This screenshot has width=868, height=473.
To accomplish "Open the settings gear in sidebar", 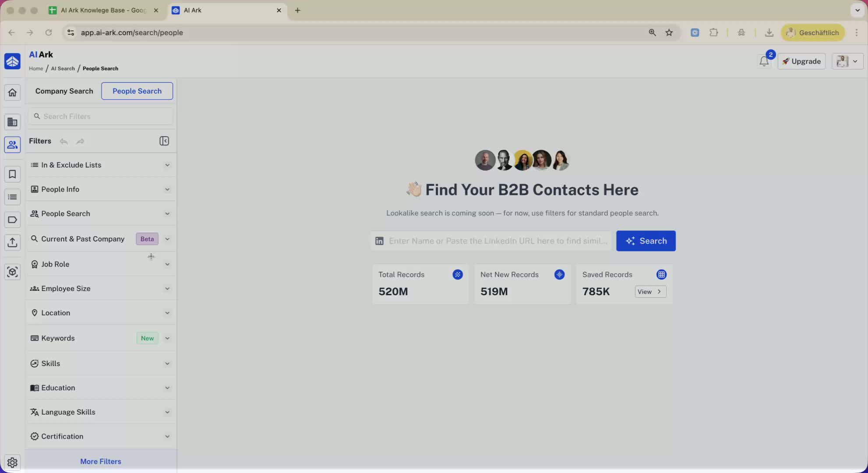I will point(12,462).
